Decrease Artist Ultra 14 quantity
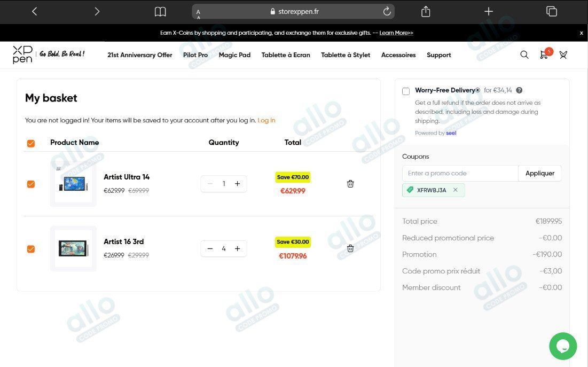The height and width of the screenshot is (367, 588). tap(210, 184)
